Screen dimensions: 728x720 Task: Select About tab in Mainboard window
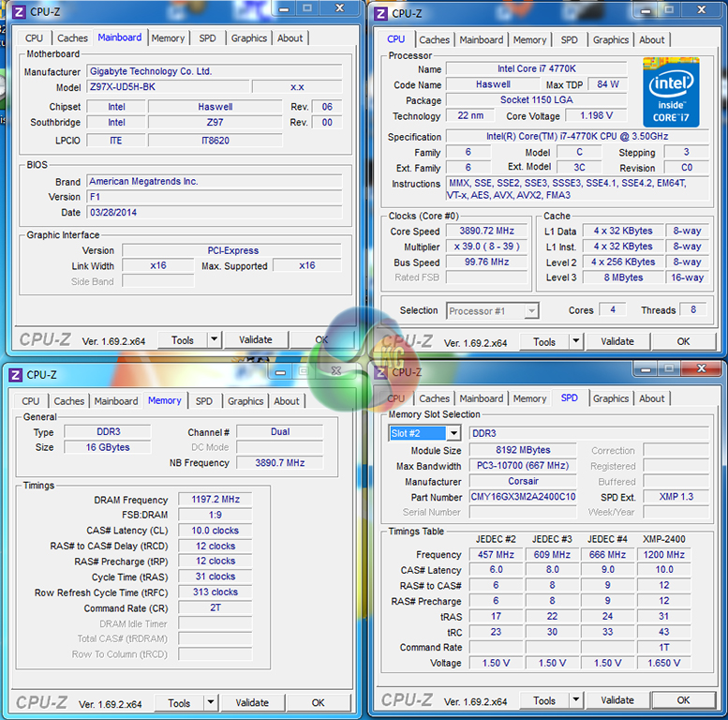(x=290, y=38)
